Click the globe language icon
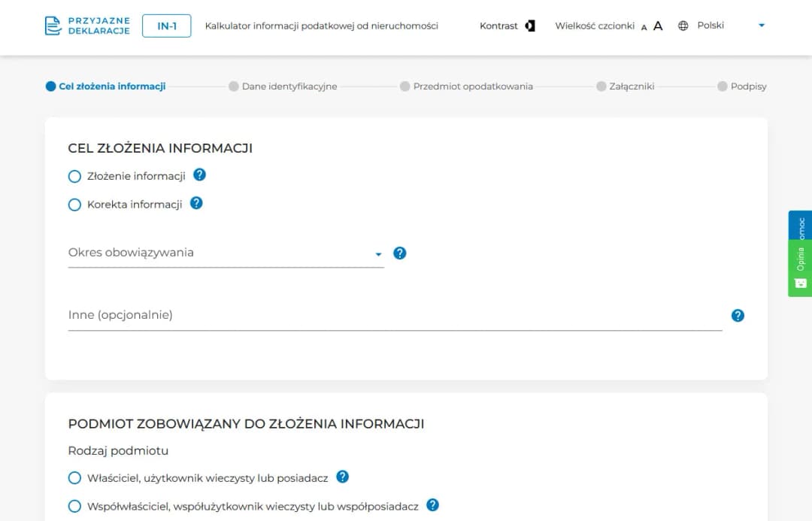The height and width of the screenshot is (521, 812). pos(683,25)
